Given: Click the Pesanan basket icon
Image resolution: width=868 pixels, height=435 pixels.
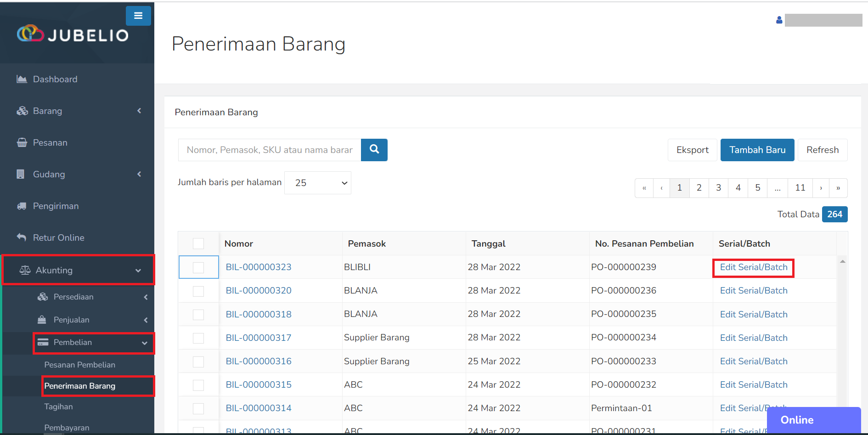Looking at the screenshot, I should pos(22,142).
